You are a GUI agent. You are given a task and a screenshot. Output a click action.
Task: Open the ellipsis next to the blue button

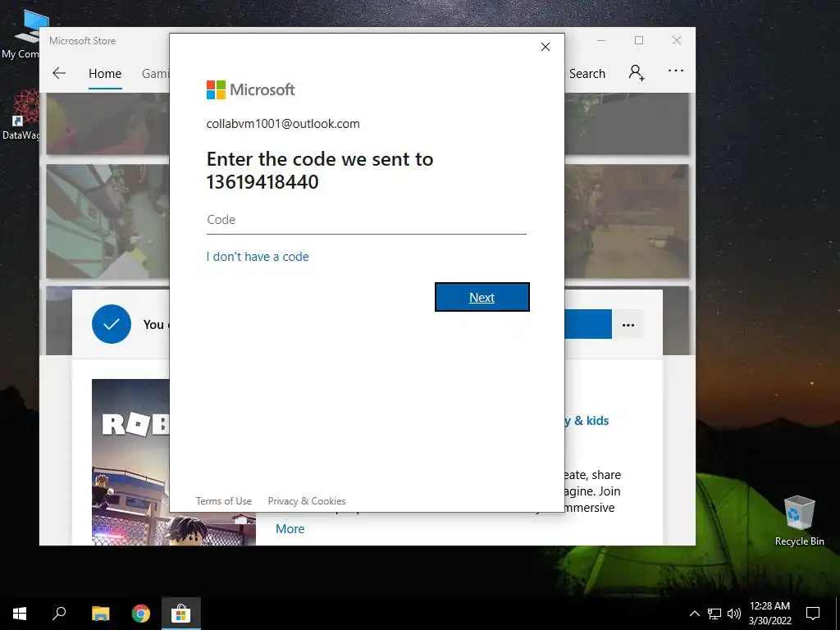[628, 325]
